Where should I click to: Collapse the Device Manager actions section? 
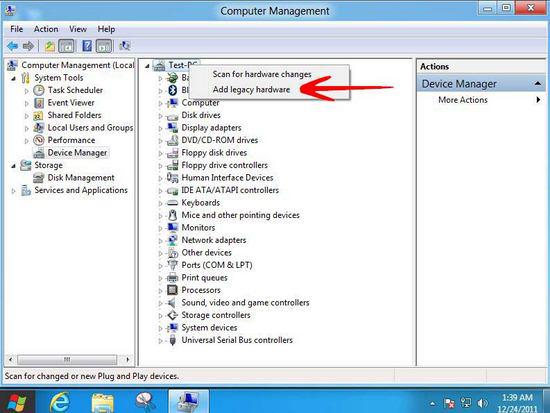coord(537,84)
